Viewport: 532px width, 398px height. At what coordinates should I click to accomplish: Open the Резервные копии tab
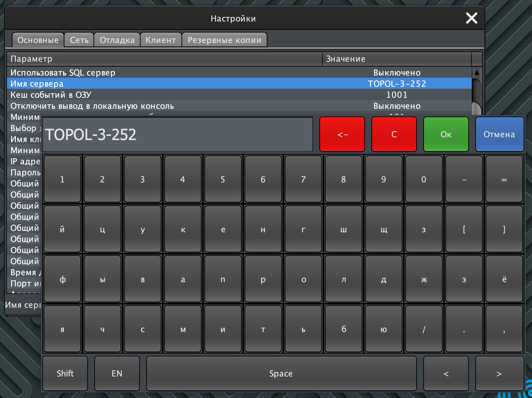[224, 40]
